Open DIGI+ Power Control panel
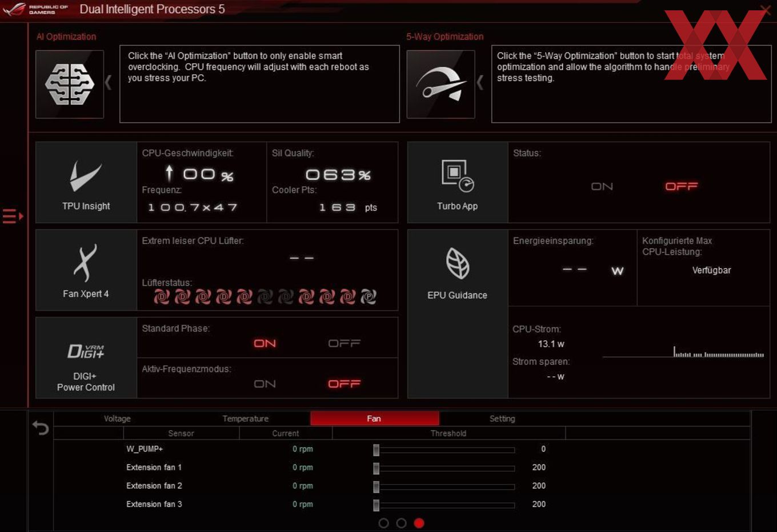777x532 pixels. click(86, 358)
